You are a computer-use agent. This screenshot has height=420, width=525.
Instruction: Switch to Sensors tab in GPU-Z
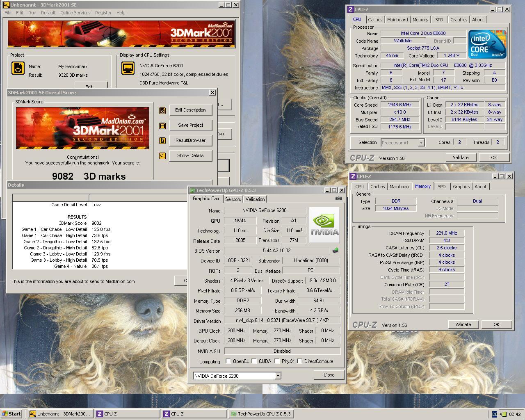(x=233, y=199)
